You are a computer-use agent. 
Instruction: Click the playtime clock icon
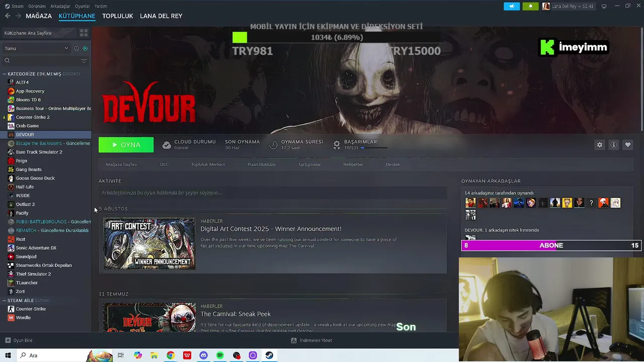click(273, 145)
